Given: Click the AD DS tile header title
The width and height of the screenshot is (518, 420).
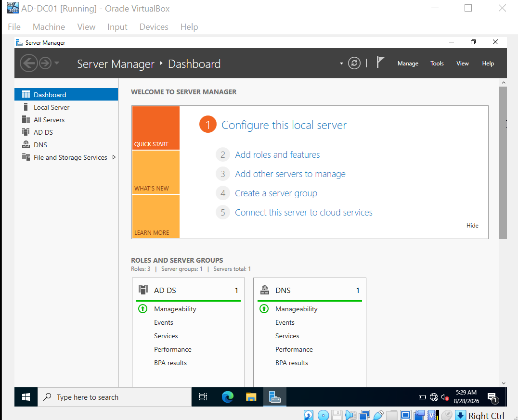Looking at the screenshot, I should (x=165, y=290).
